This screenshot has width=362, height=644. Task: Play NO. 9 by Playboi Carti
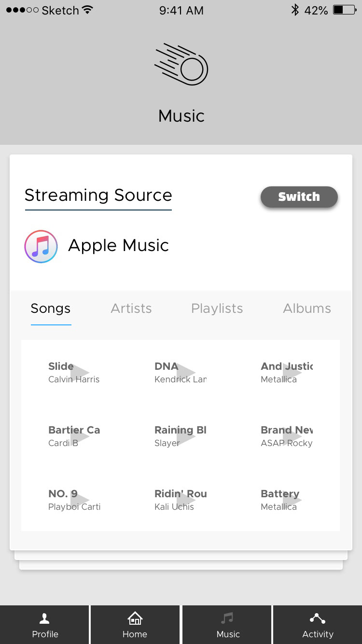pyautogui.click(x=80, y=500)
